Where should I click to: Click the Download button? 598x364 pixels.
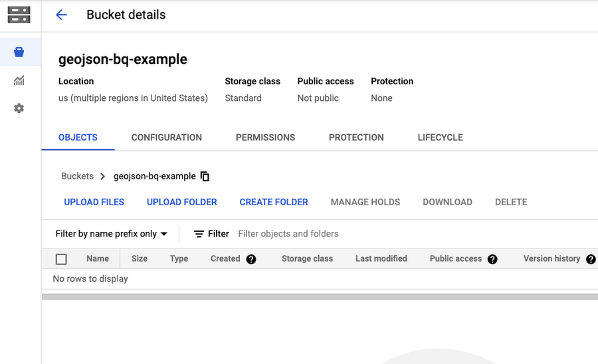coord(447,202)
